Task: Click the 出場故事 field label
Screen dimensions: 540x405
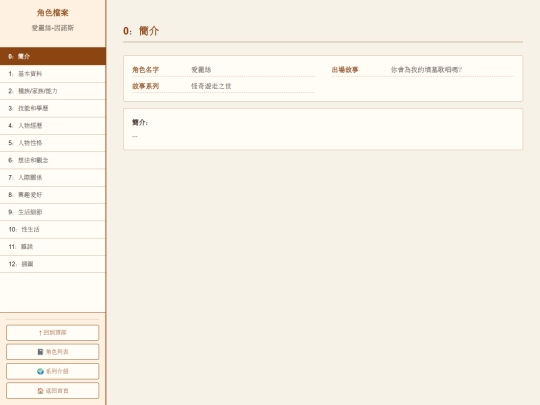Action: pos(345,70)
